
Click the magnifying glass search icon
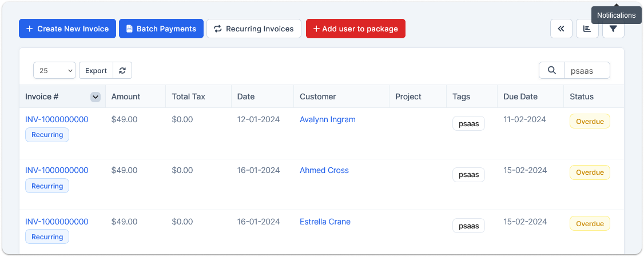coord(552,70)
